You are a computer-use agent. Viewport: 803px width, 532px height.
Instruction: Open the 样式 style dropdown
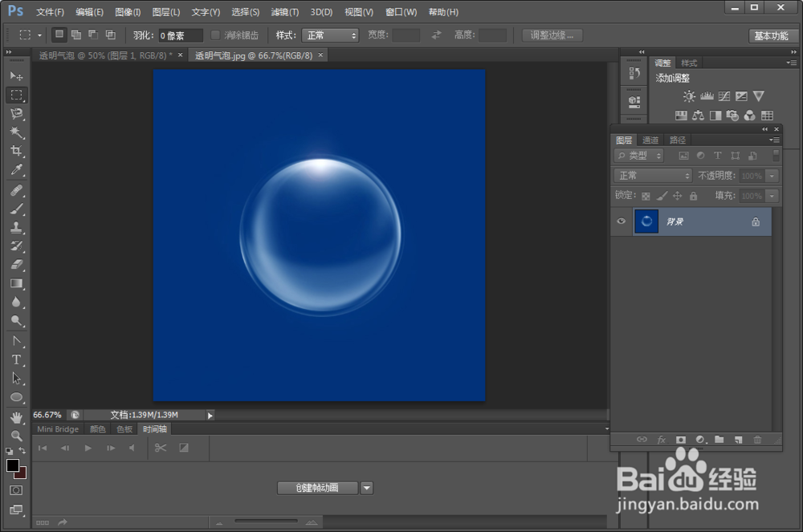point(330,35)
